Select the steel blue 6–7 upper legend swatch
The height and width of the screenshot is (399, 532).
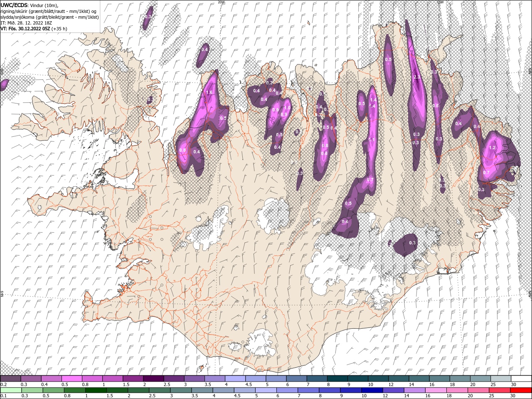tap(296, 378)
